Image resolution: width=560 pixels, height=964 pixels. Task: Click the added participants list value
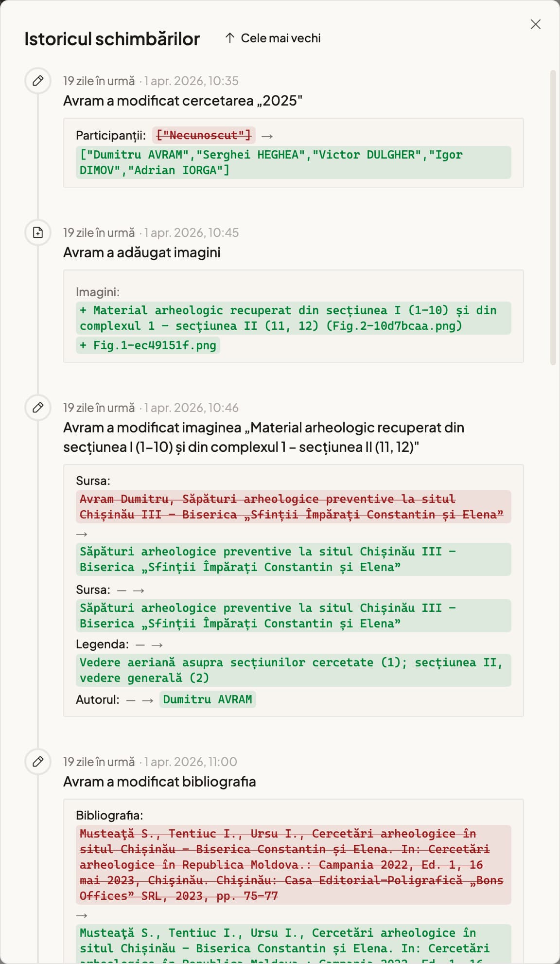pyautogui.click(x=293, y=162)
